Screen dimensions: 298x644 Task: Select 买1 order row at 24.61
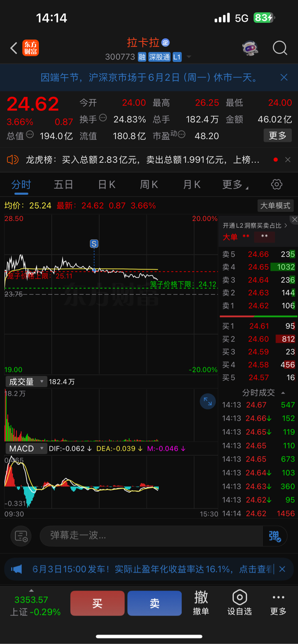point(258,326)
